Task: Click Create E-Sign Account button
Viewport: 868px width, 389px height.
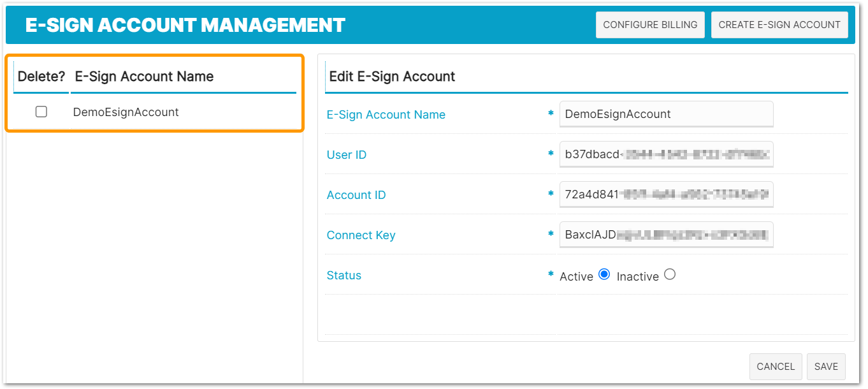Action: click(x=779, y=25)
